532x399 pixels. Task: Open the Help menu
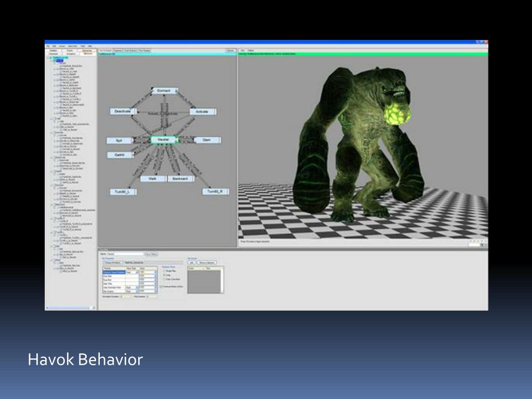tap(90, 46)
